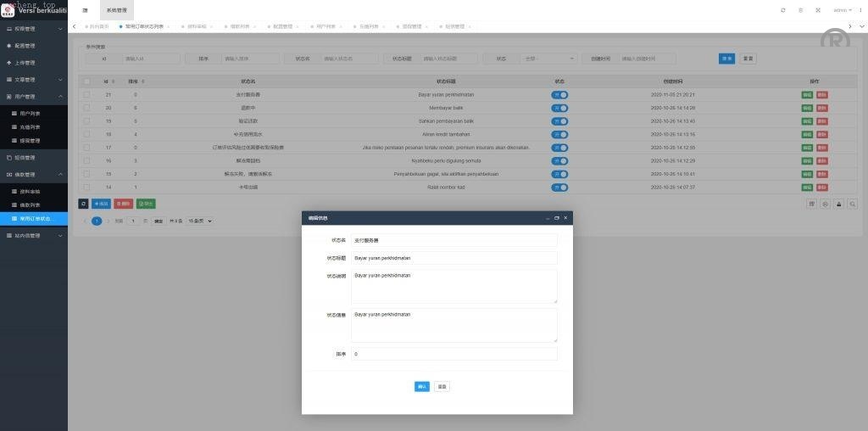The width and height of the screenshot is (868, 431).
Task: Click the refresh icon in the top header
Action: click(x=782, y=10)
